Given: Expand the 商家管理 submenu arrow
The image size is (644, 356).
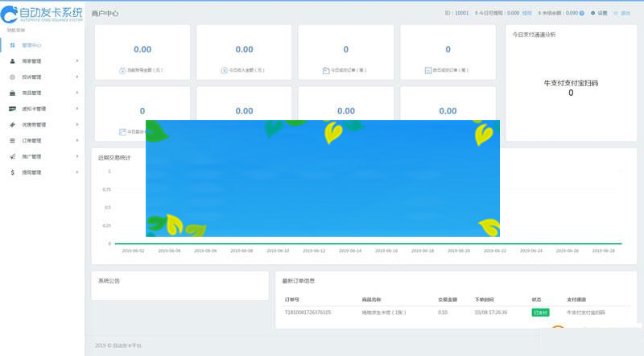Looking at the screenshot, I should 77,61.
